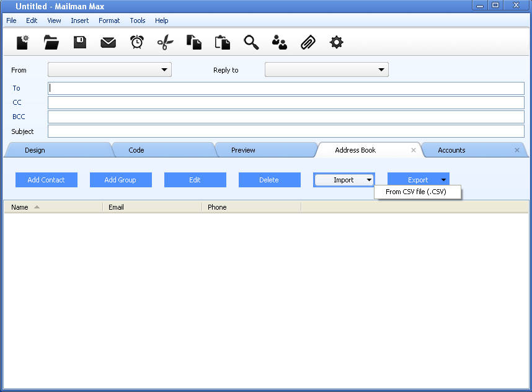Attach a file with the paperclip icon
The image size is (532, 392).
tap(308, 43)
